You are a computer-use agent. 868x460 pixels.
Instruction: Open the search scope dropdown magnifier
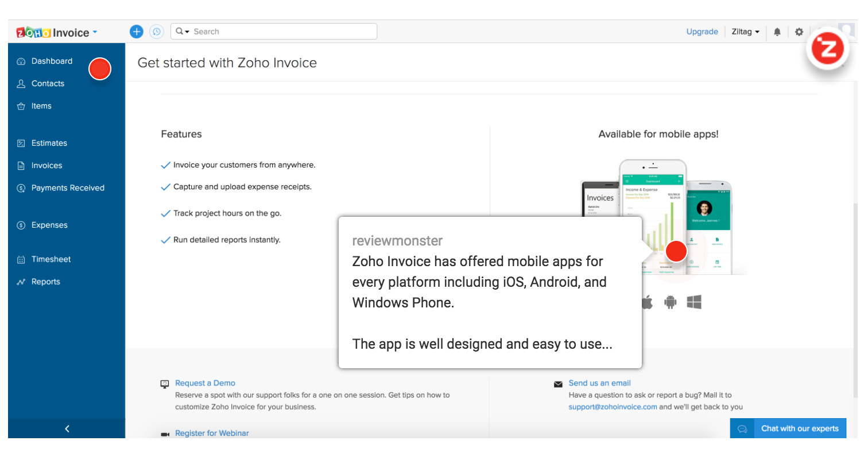pyautogui.click(x=183, y=32)
